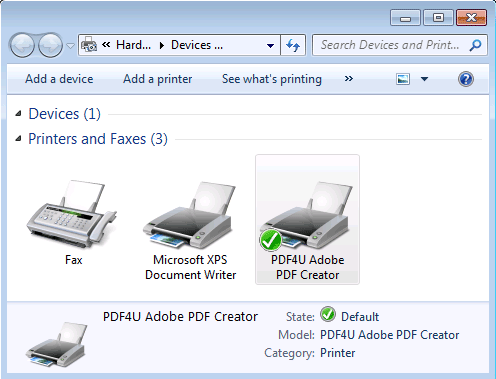The width and height of the screenshot is (496, 379).
Task: Refresh the Devices and Printers view
Action: click(293, 45)
